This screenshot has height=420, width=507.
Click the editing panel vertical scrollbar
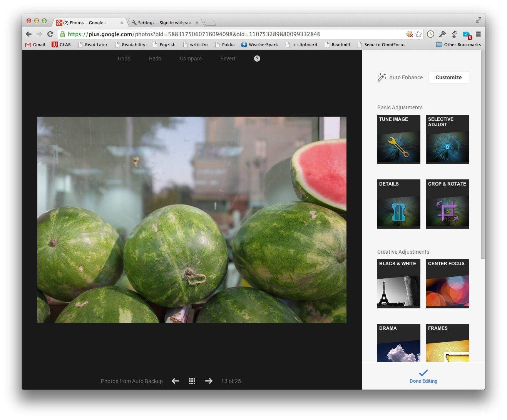(483, 154)
